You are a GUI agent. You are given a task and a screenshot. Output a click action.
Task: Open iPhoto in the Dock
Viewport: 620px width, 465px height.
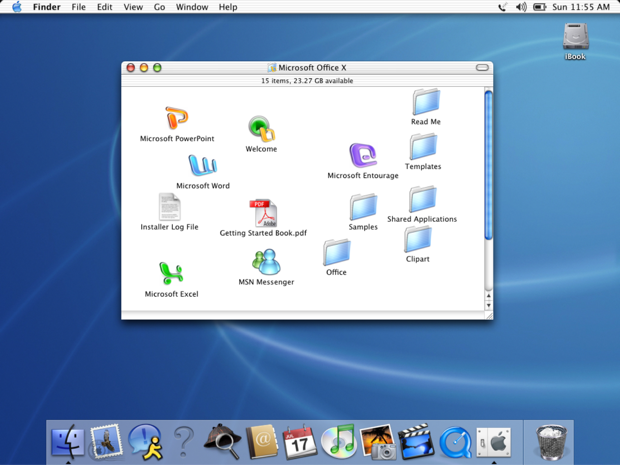(378, 442)
